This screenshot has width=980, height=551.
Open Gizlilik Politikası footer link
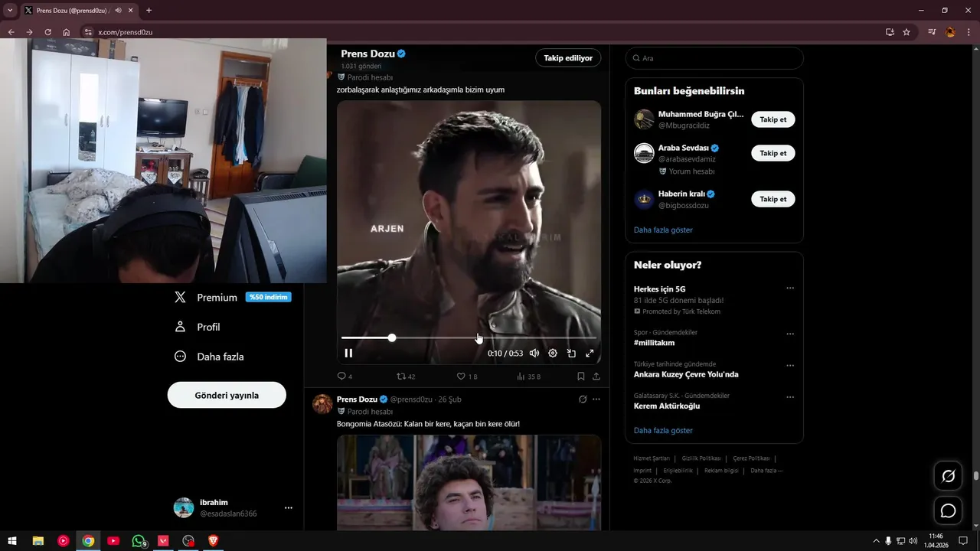click(701, 458)
